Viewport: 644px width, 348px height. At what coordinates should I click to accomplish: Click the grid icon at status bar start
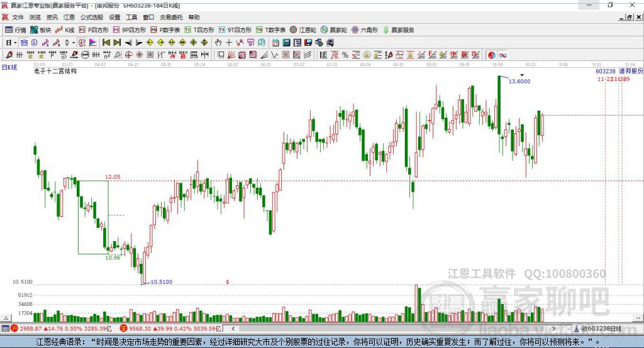click(x=5, y=329)
